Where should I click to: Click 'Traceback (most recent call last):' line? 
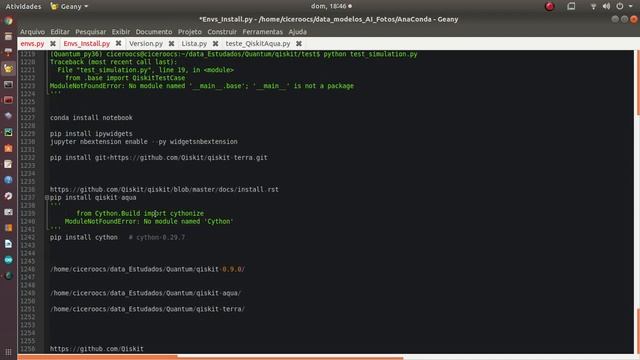click(x=114, y=62)
